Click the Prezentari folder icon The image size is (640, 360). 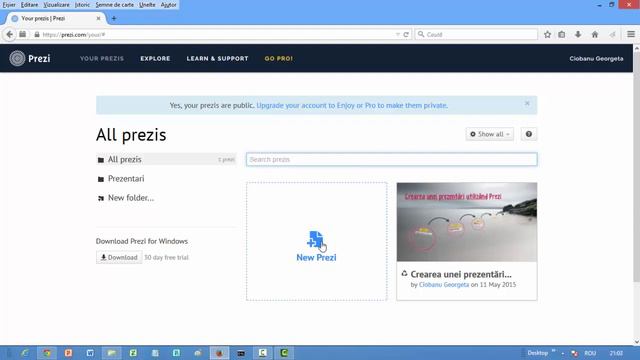click(101, 179)
